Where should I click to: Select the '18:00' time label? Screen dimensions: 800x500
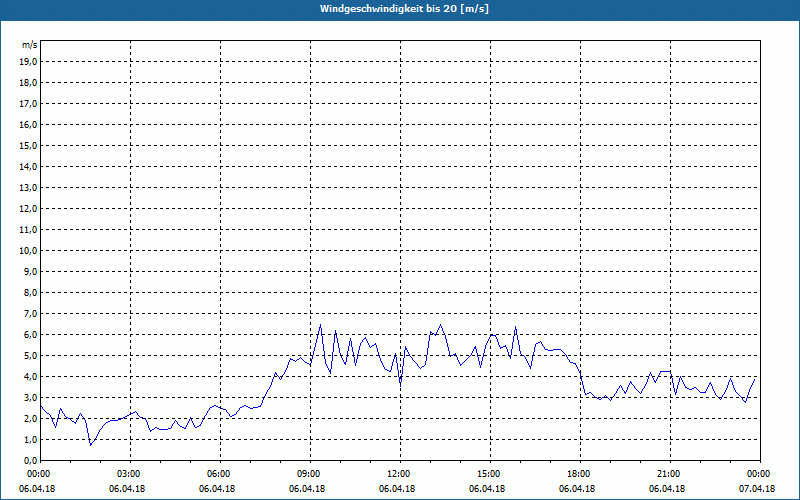[581, 474]
